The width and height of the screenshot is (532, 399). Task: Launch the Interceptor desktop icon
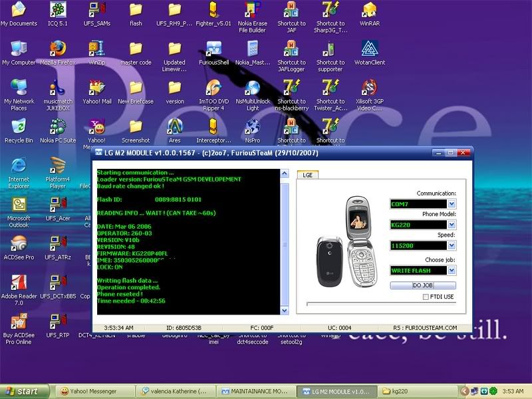[x=213, y=131]
